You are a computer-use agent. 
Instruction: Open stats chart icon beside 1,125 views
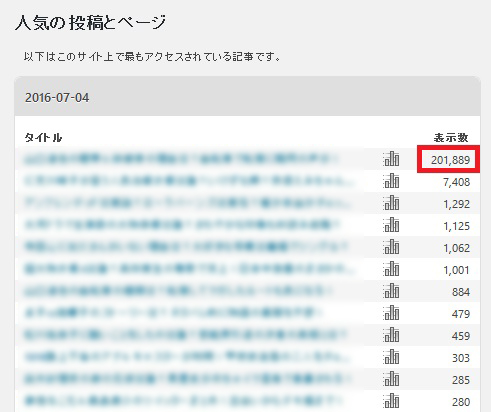(x=391, y=225)
